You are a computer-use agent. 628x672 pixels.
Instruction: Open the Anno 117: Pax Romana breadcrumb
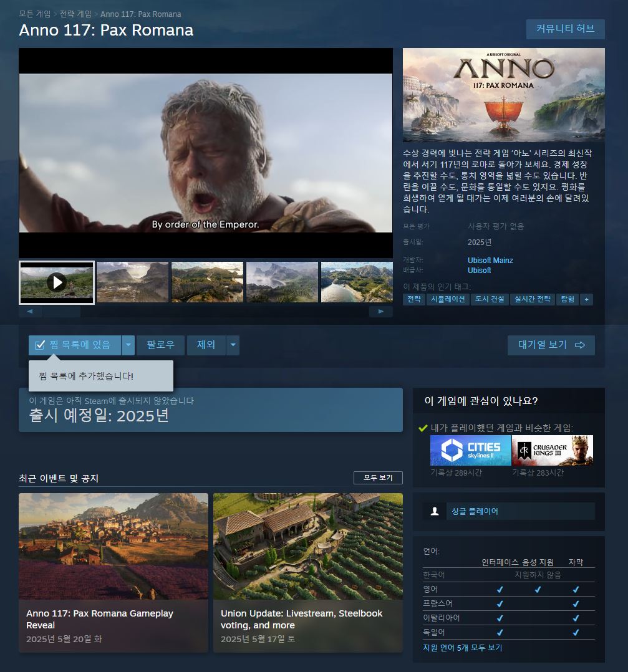pyautogui.click(x=140, y=14)
